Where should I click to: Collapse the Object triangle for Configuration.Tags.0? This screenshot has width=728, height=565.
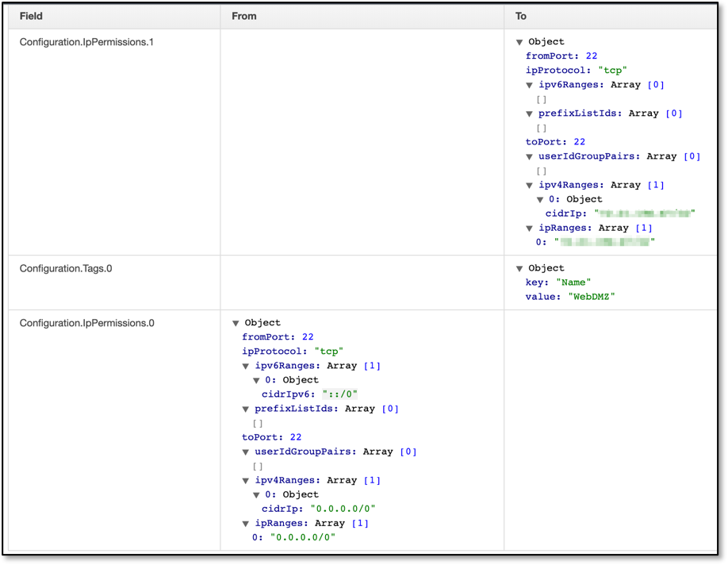pos(519,268)
